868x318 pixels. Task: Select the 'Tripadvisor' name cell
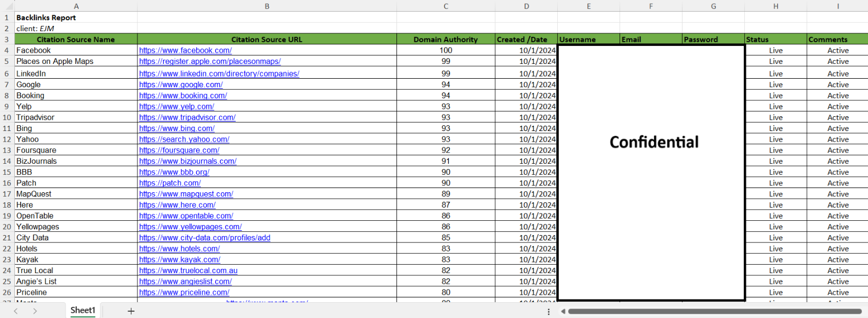[76, 118]
